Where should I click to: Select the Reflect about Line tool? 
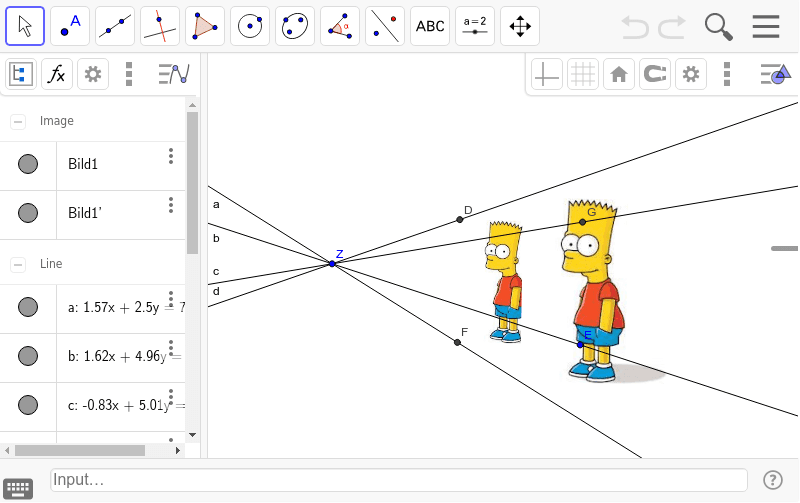click(385, 26)
